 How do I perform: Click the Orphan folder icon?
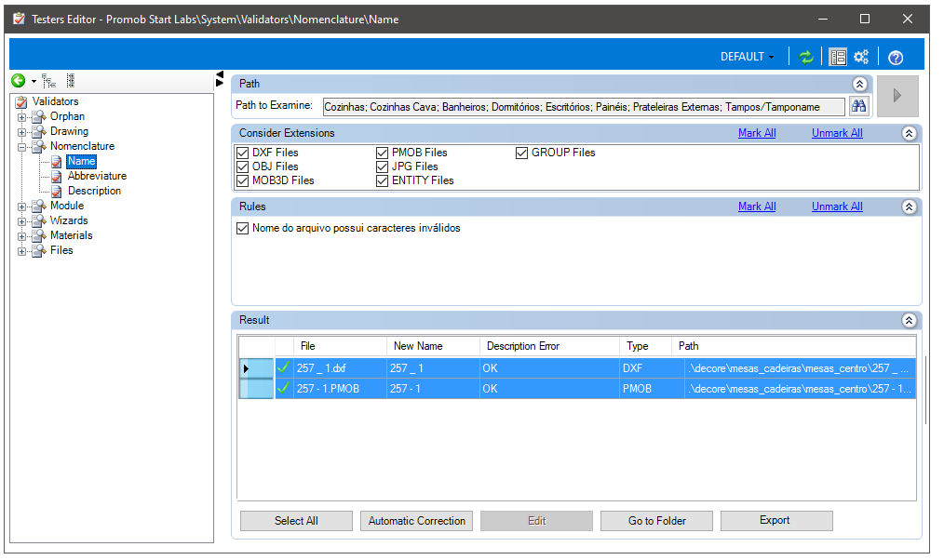pyautogui.click(x=39, y=116)
